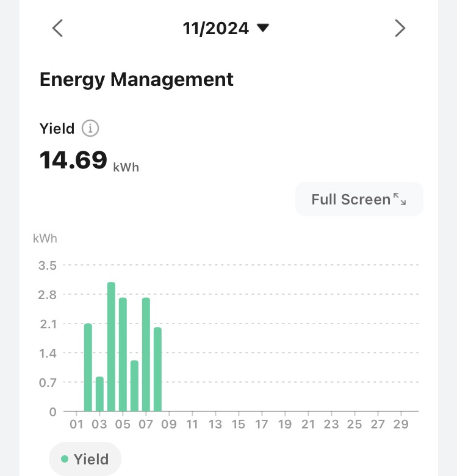
Task: Click the day 15 x-axis label
Action: (239, 424)
